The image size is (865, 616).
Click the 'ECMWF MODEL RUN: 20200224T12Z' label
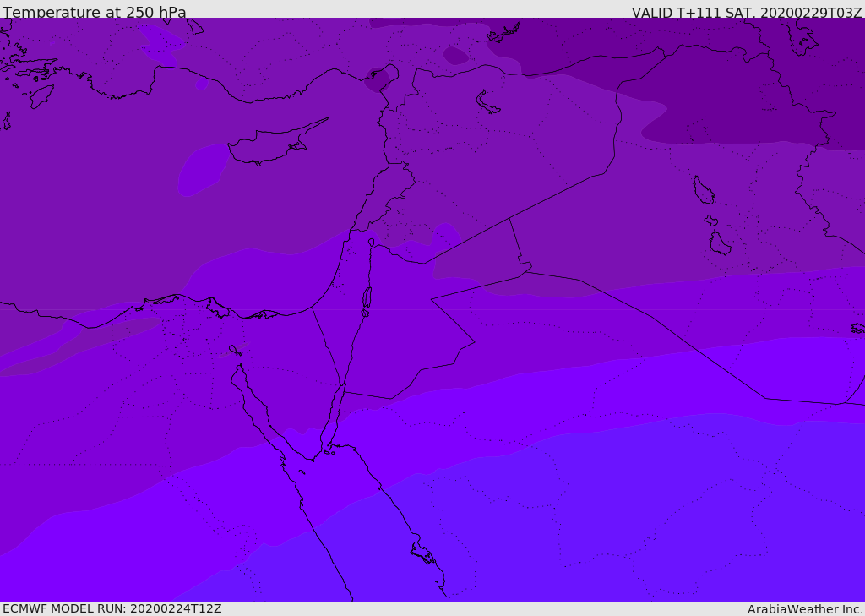[112, 608]
